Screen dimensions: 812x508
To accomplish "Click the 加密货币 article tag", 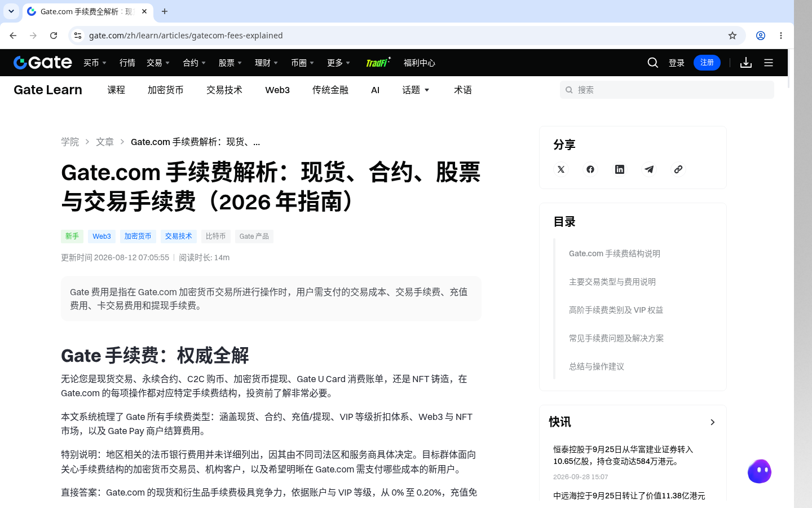I will point(138,237).
